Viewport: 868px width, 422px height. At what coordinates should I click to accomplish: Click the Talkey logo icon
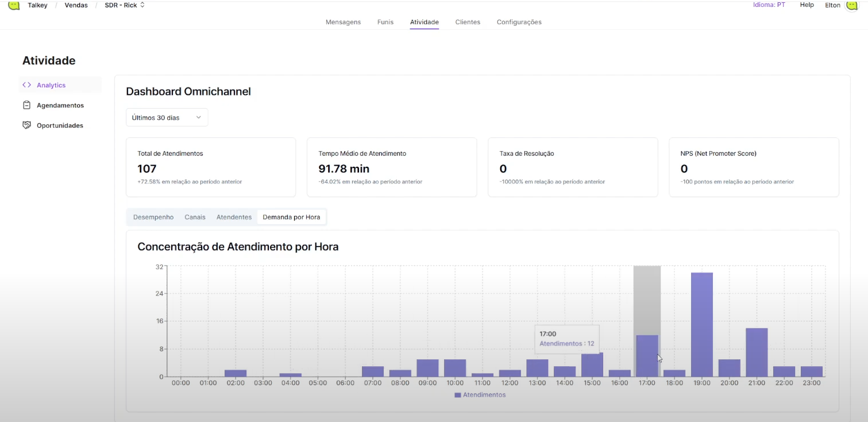click(14, 5)
